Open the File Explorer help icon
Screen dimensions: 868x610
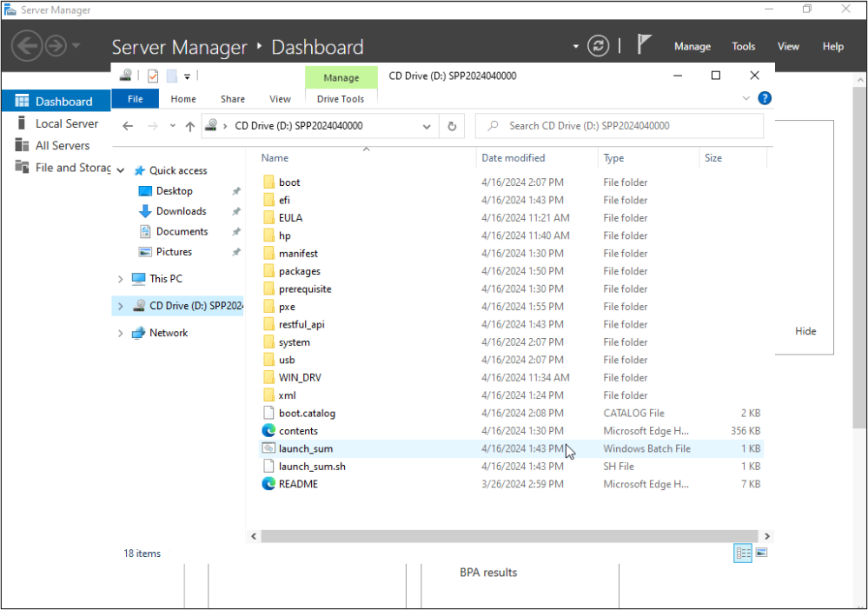765,98
